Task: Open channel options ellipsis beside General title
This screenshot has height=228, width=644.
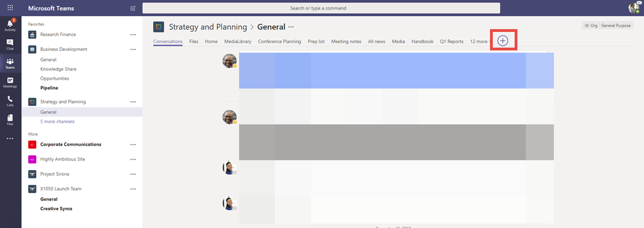Action: (x=291, y=27)
